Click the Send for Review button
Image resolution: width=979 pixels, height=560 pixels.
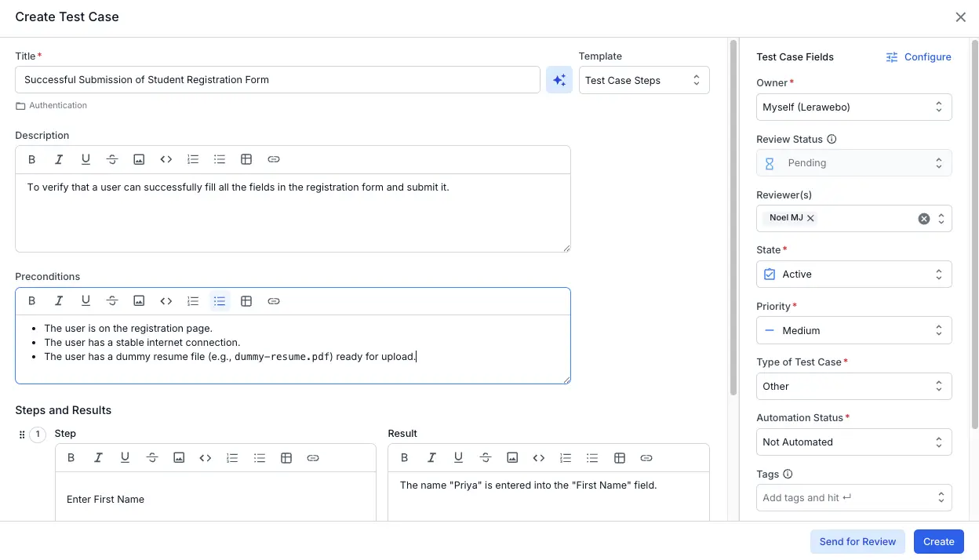click(x=857, y=542)
